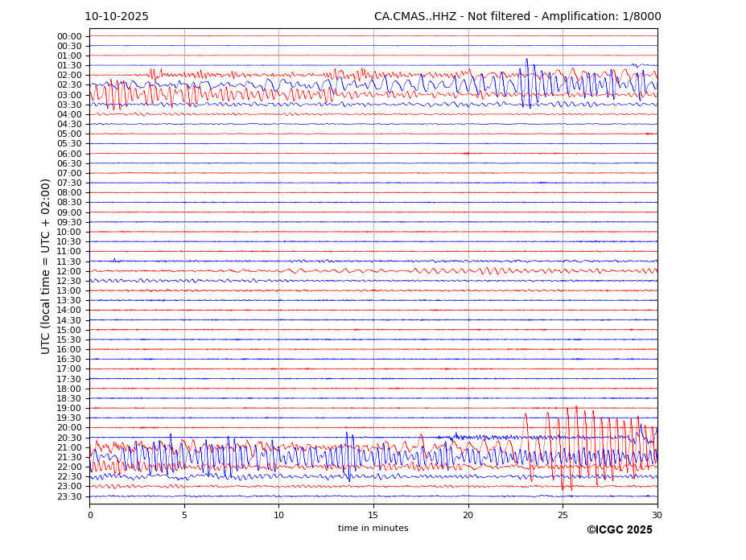Click the 0 minute x-axis tick
Image resolution: width=746 pixels, height=560 pixels.
90,515
